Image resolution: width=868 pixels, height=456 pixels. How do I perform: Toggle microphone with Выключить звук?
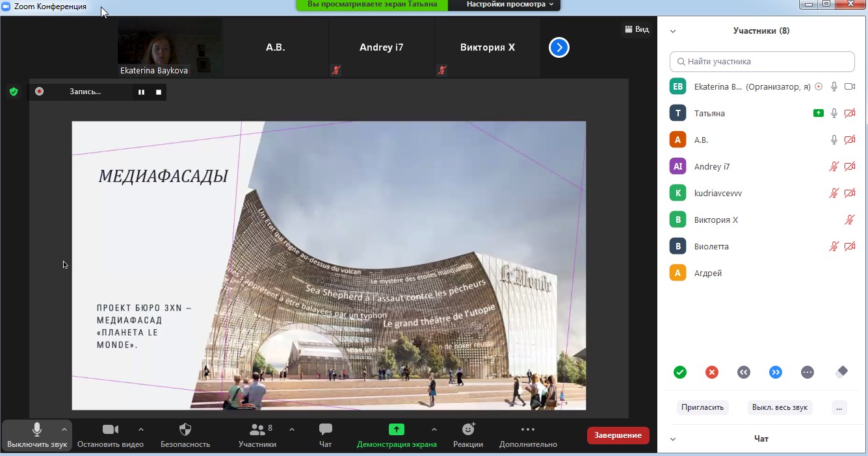36,435
